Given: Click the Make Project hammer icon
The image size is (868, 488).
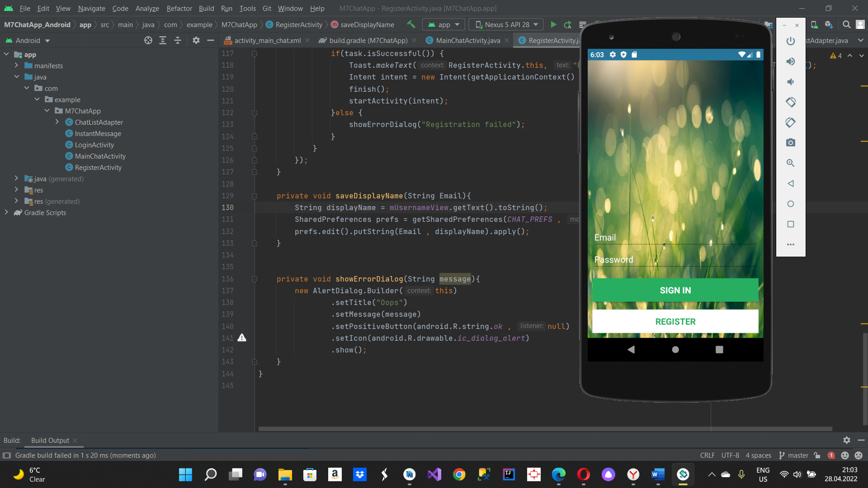Looking at the screenshot, I should (x=411, y=24).
